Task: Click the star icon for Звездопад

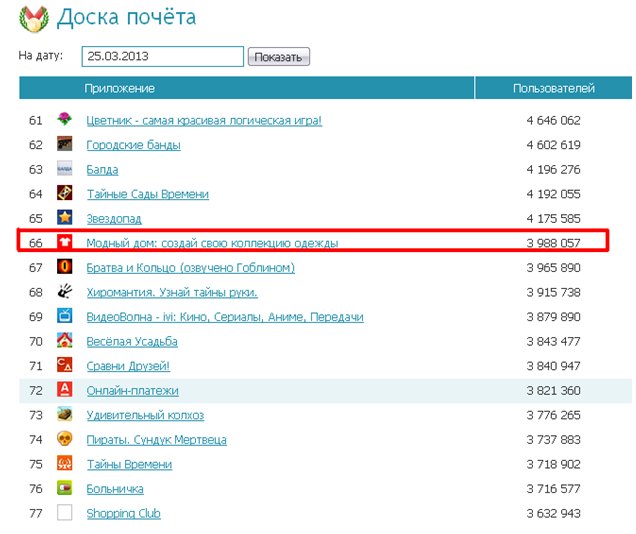Action: pyautogui.click(x=64, y=217)
